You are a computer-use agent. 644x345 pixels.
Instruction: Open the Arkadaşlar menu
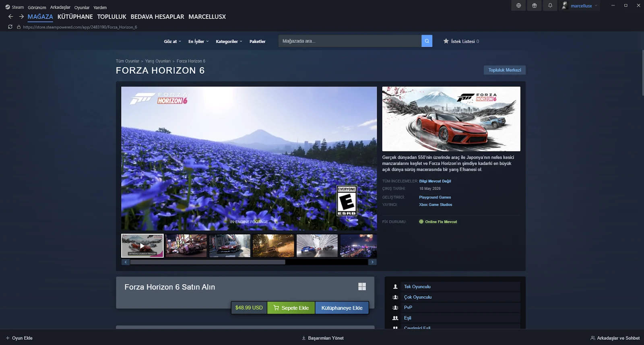coord(60,7)
